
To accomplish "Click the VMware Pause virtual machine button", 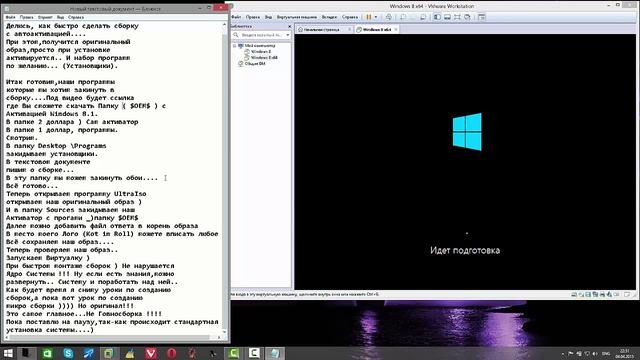I will coord(369,17).
